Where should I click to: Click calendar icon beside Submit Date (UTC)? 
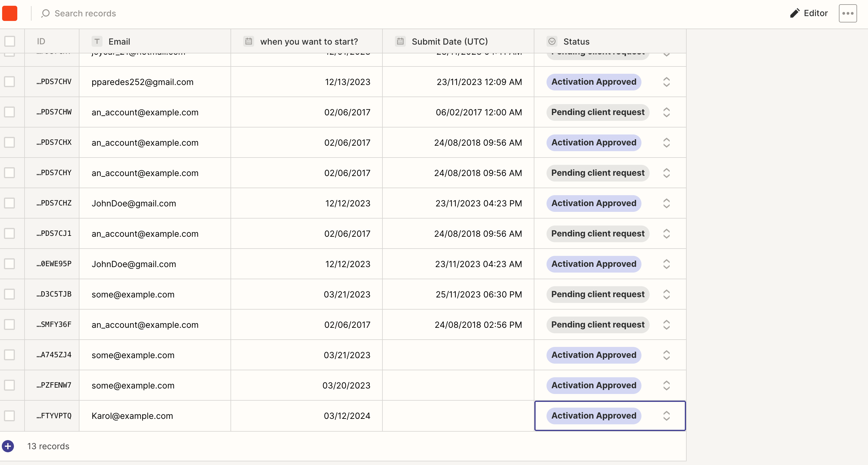pyautogui.click(x=400, y=42)
